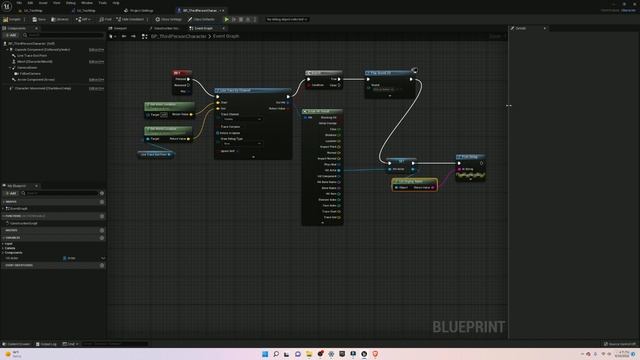Click the Browse toolbar button
Image resolution: width=640 pixels, height=360 pixels.
(60, 19)
